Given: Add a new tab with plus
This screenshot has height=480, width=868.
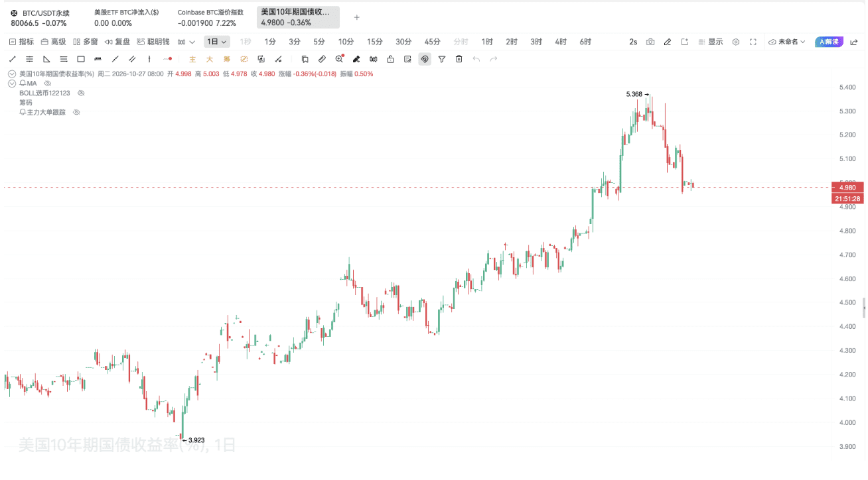Looking at the screenshot, I should (x=356, y=17).
